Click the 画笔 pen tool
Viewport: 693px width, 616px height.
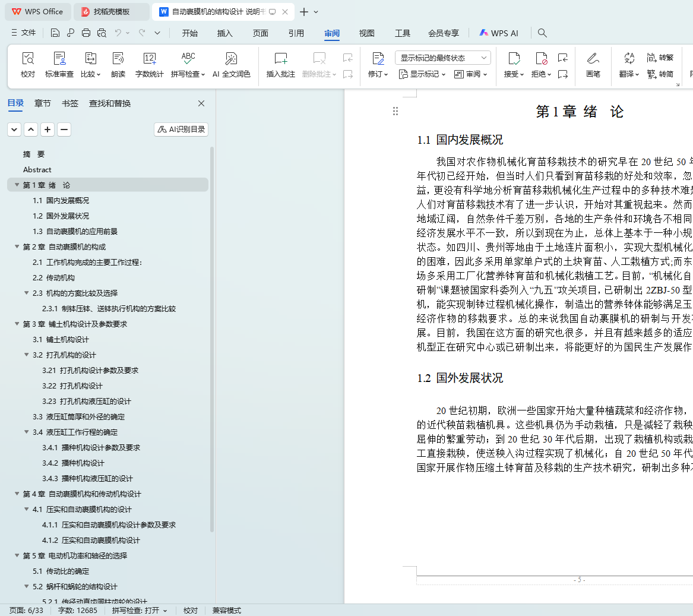(593, 65)
